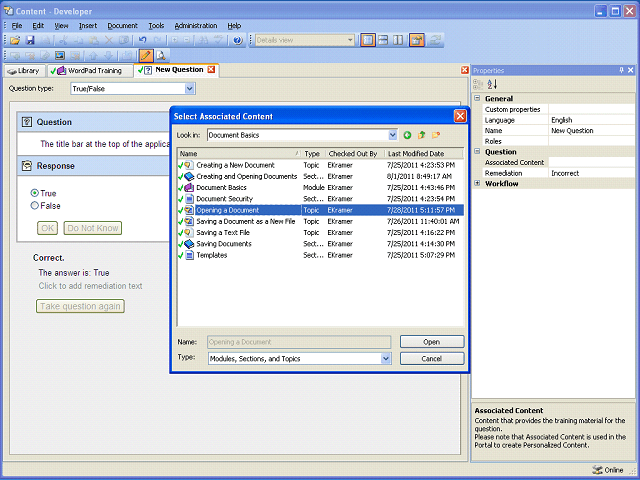Select the horizontal split layout icon
640x480 pixels.
[x=383, y=40]
